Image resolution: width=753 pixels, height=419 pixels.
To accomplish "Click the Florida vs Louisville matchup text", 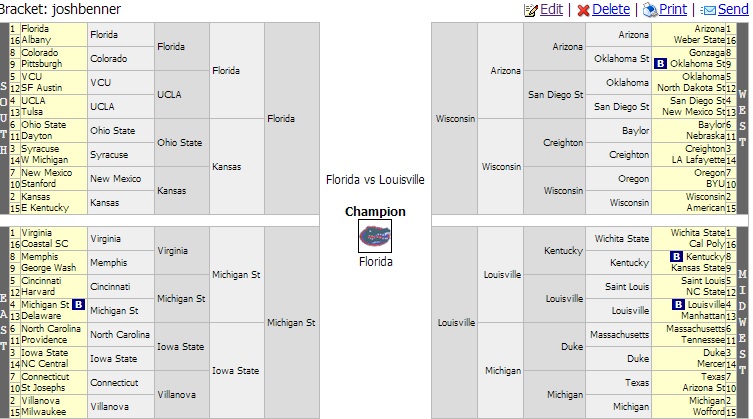I will point(375,180).
